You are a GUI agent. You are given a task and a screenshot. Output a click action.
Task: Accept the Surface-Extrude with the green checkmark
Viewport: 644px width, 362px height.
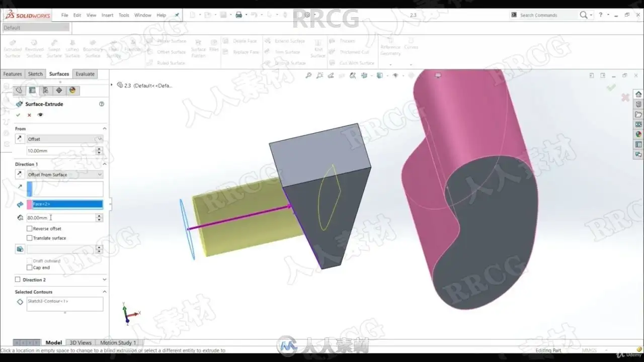tap(19, 115)
